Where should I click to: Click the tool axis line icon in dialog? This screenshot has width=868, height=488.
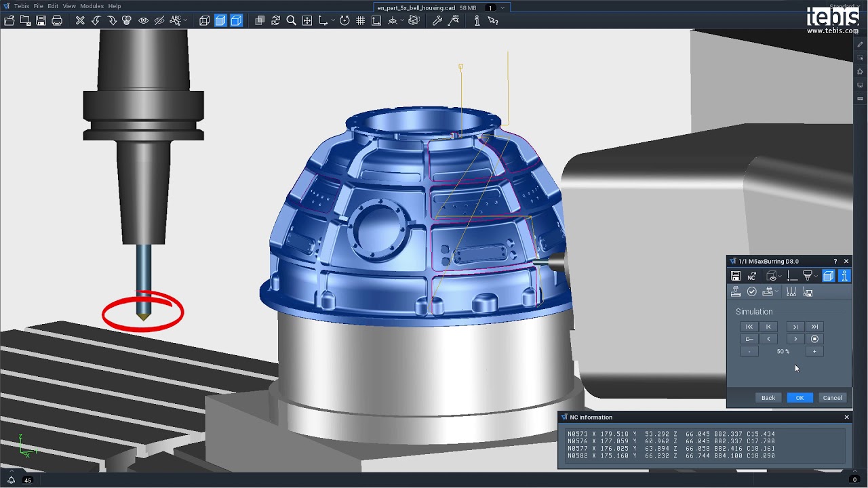coord(791,276)
